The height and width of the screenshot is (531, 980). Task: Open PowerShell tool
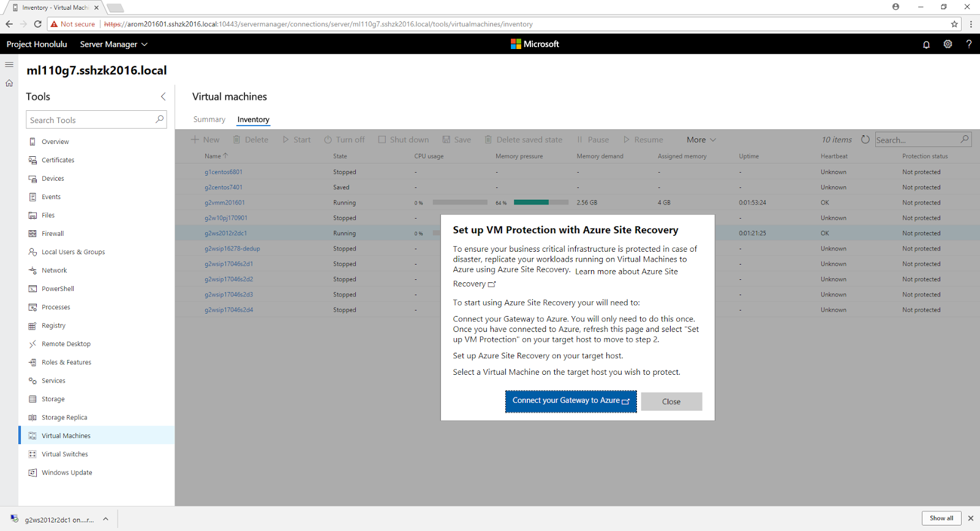(x=58, y=288)
